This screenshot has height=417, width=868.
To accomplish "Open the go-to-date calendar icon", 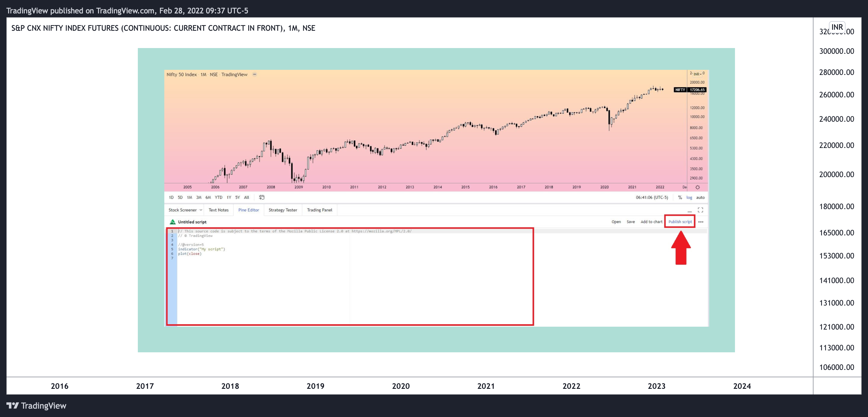I will coord(262,197).
